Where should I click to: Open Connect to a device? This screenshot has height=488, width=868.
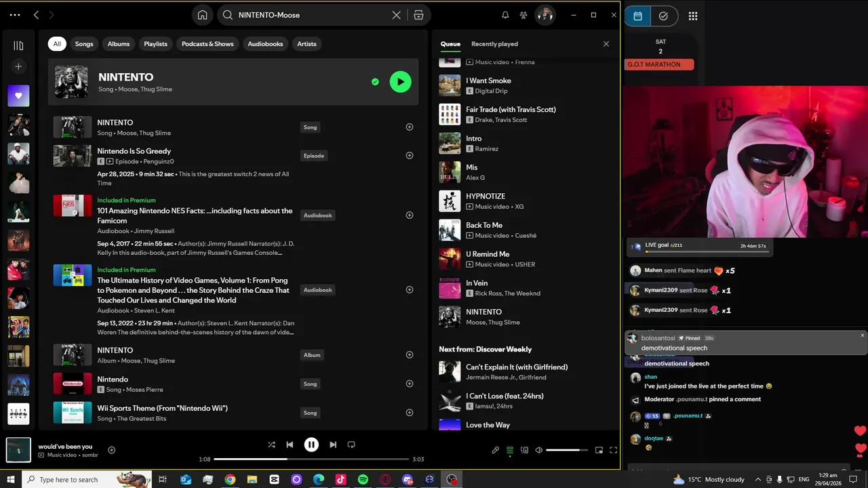click(524, 450)
